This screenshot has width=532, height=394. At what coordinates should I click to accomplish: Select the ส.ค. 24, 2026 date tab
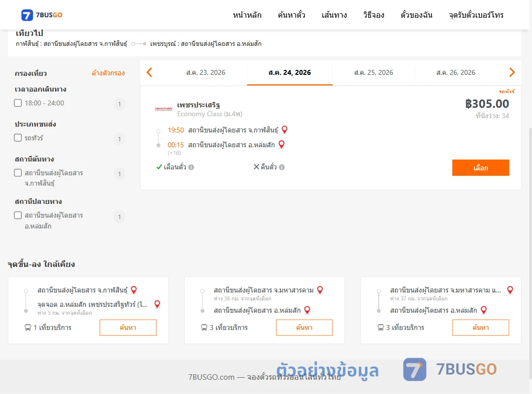290,72
